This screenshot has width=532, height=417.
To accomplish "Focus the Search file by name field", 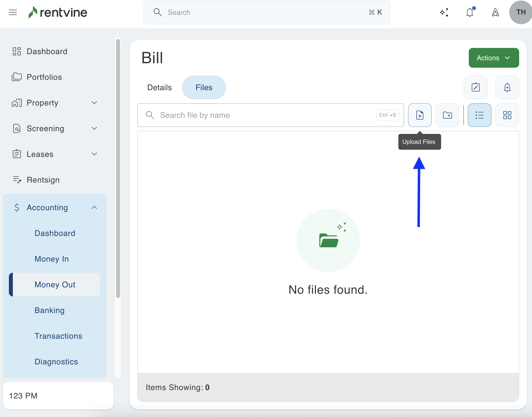I will (267, 115).
